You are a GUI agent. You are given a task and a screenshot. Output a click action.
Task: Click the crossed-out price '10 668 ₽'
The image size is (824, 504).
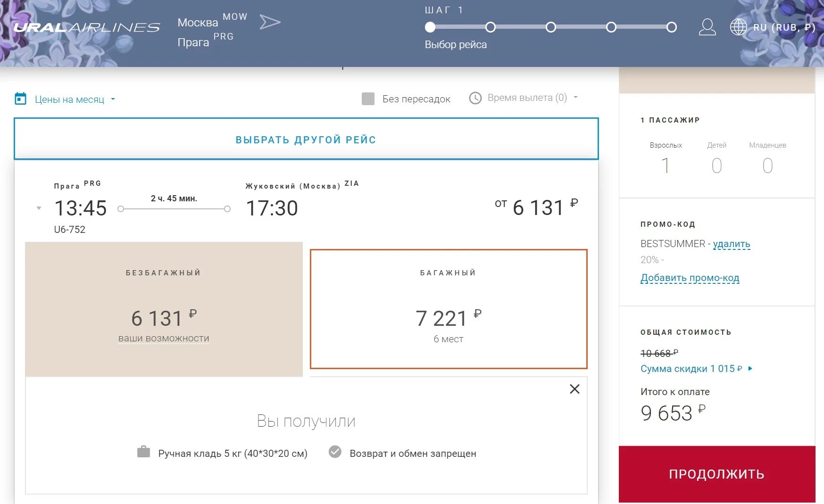tap(659, 353)
